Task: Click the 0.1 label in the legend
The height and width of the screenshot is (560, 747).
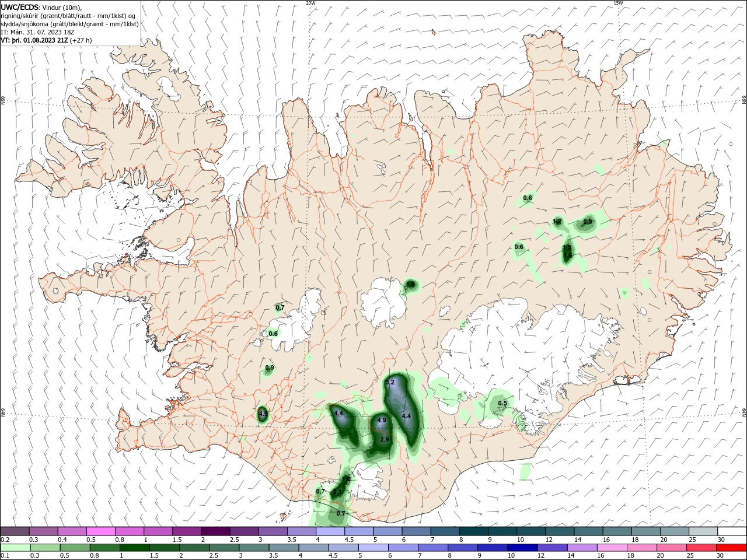Action: coord(5,556)
